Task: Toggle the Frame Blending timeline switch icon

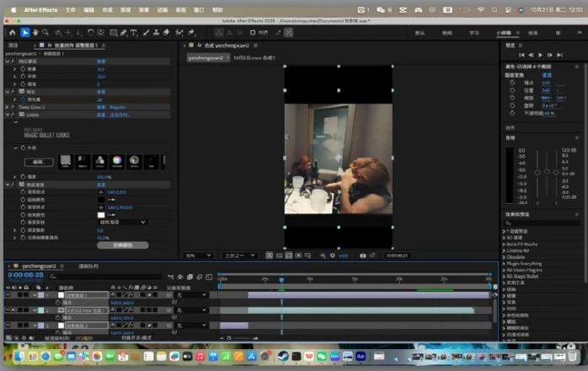Action: [190, 277]
